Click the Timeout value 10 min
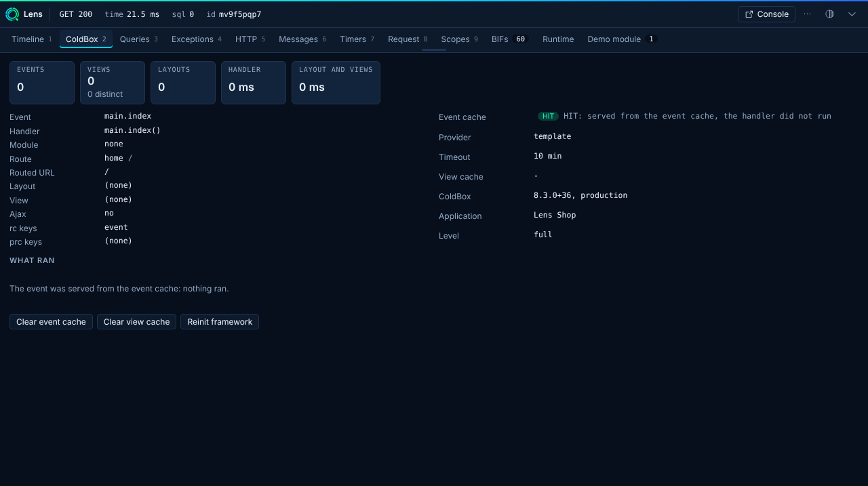868x486 pixels. point(547,156)
